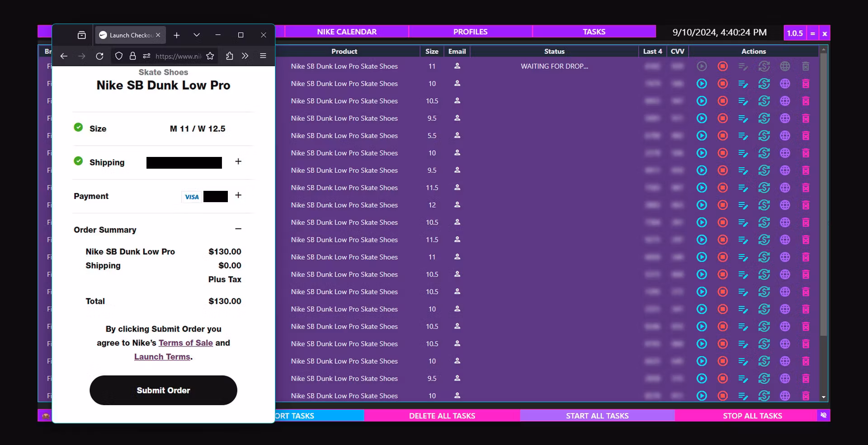Start the second task row with its play icon
Image resolution: width=868 pixels, height=445 pixels.
coord(702,84)
